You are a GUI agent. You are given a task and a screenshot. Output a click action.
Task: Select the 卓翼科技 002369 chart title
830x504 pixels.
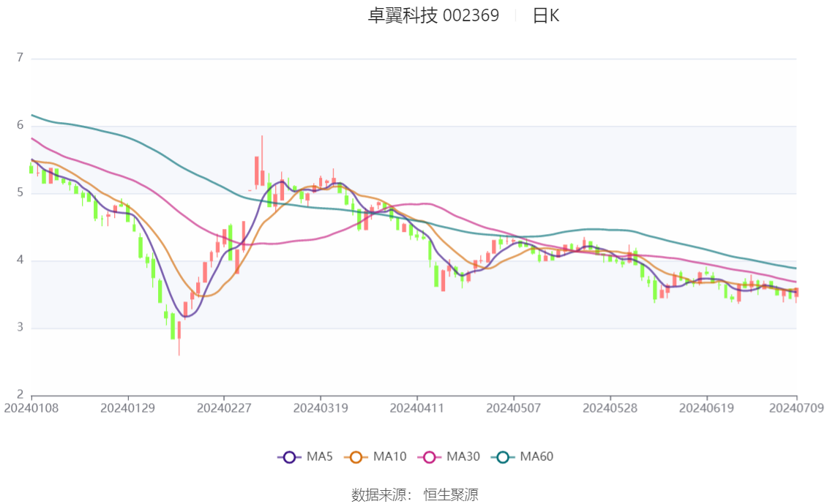pyautogui.click(x=433, y=16)
